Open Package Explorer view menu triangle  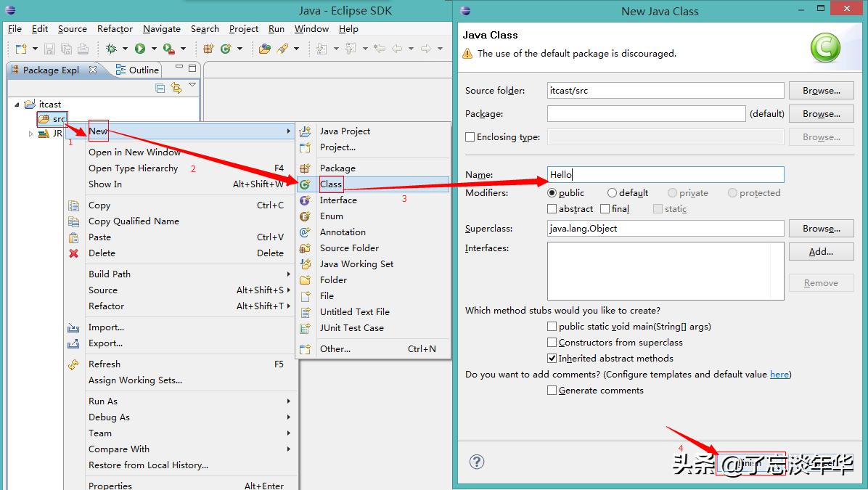point(192,86)
